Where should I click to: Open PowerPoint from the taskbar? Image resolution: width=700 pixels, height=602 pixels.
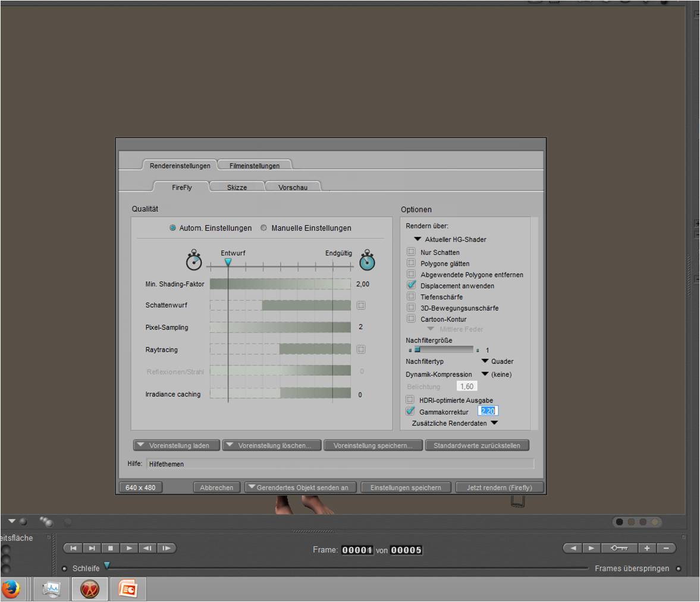click(128, 590)
